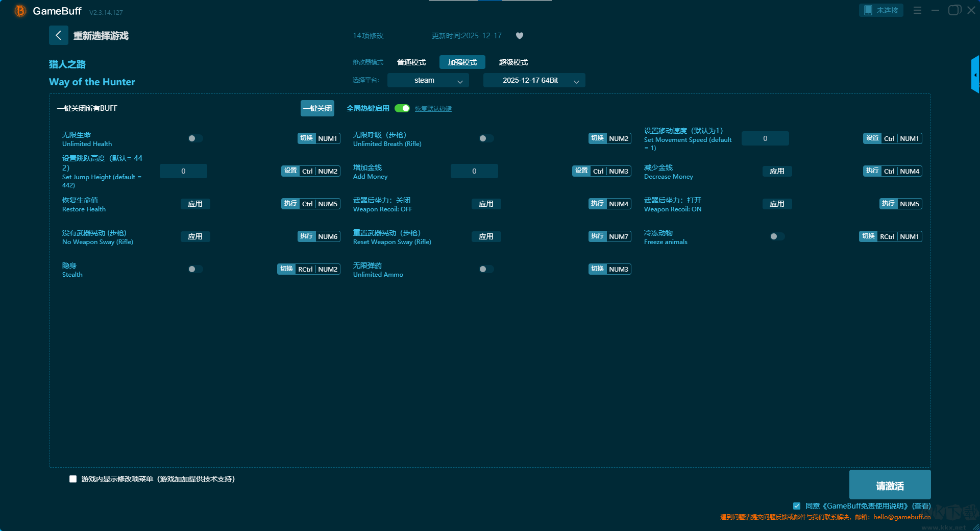980x531 pixels.
Task: Click the restore default hotkeys link
Action: point(433,109)
